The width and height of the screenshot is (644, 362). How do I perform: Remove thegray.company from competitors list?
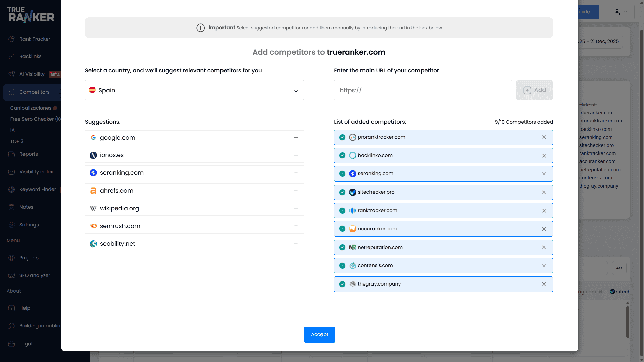coord(544,284)
